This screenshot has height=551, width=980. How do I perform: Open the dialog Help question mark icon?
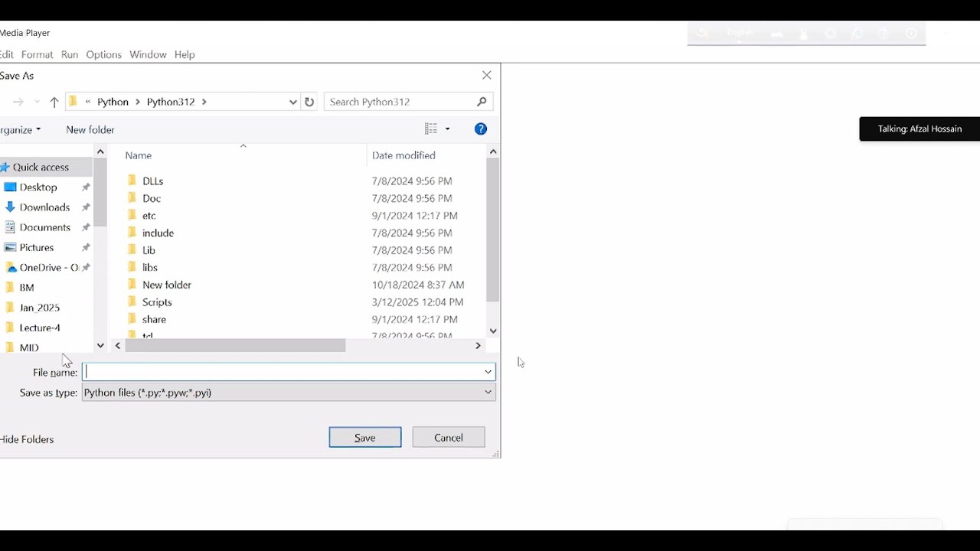pos(481,129)
